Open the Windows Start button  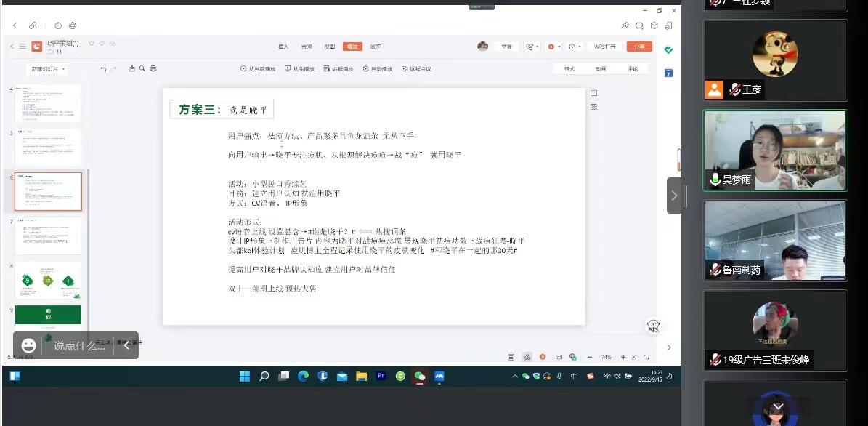(245, 377)
